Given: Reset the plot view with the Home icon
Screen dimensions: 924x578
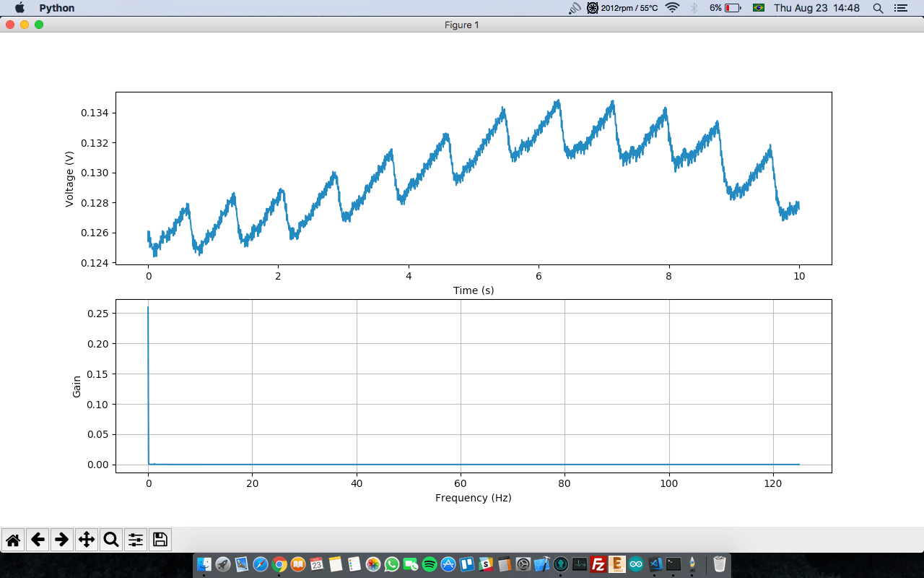Looking at the screenshot, I should pyautogui.click(x=13, y=539).
